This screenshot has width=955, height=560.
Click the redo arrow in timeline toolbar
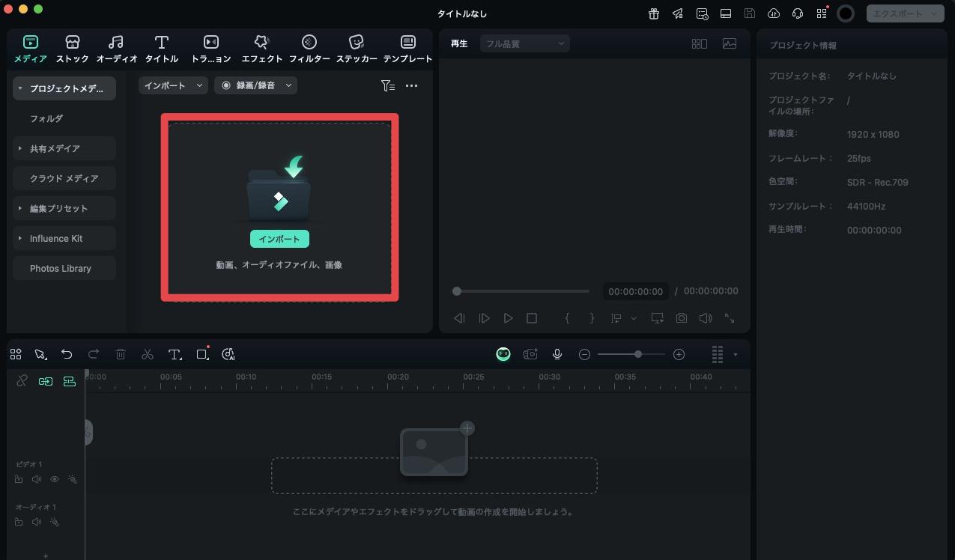pyautogui.click(x=94, y=354)
